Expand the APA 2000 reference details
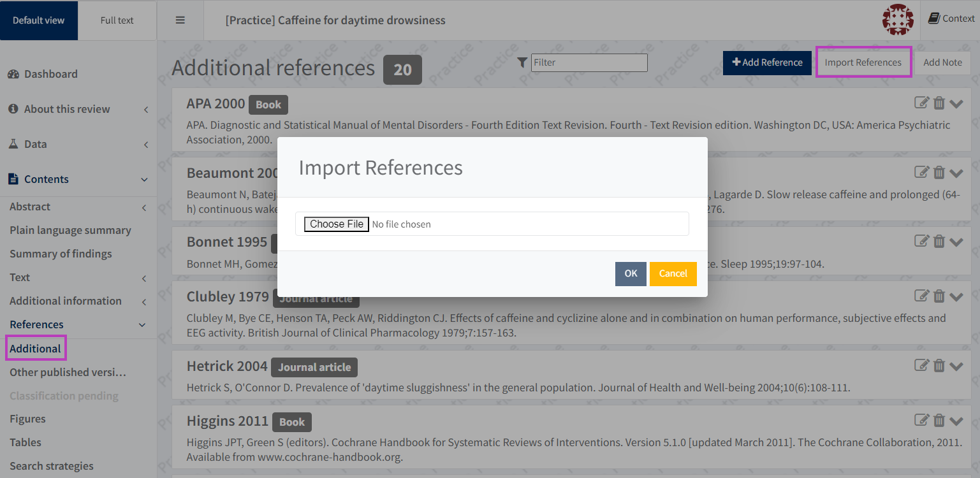 point(956,103)
